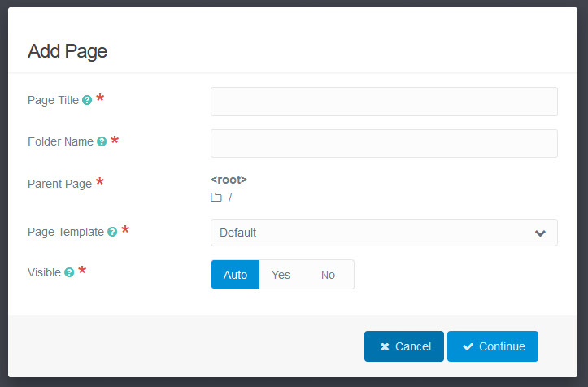The image size is (588, 387).
Task: Click the Page Title label text
Action: click(53, 101)
